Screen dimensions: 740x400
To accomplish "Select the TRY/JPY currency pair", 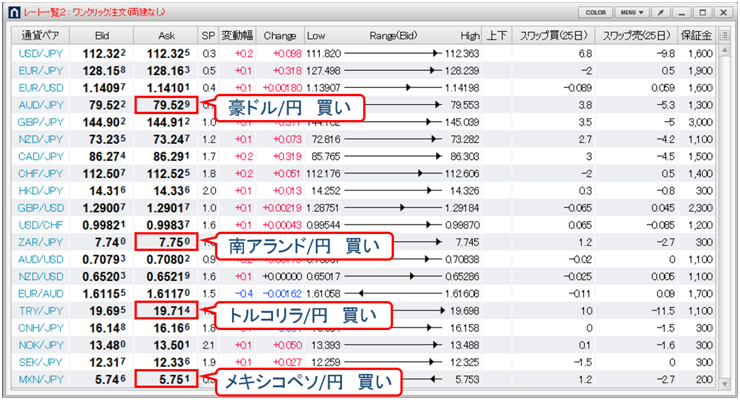I will (41, 311).
